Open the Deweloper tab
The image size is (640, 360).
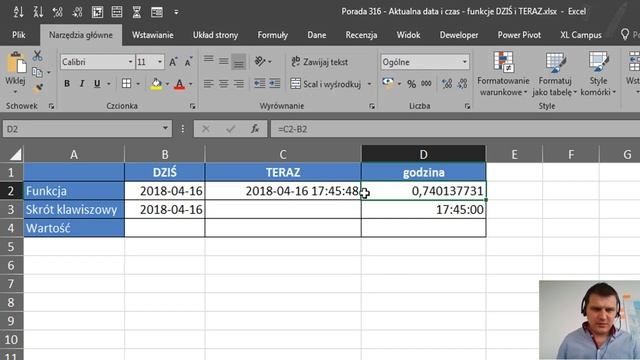pos(459,35)
